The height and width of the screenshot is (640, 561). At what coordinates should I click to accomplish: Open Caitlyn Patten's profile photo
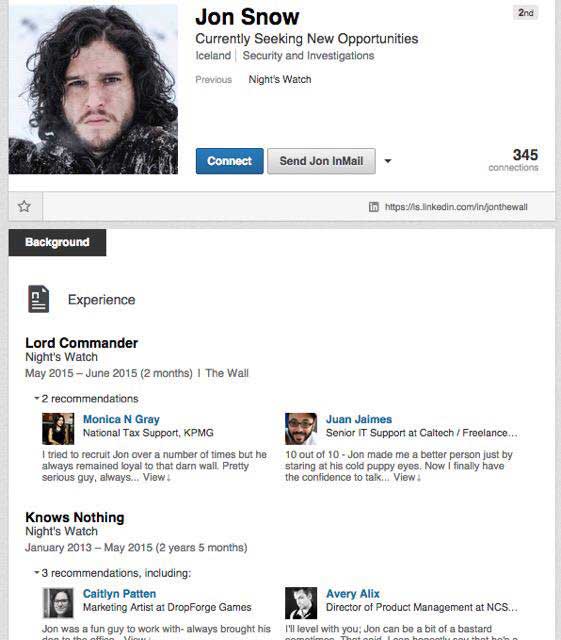(58, 603)
